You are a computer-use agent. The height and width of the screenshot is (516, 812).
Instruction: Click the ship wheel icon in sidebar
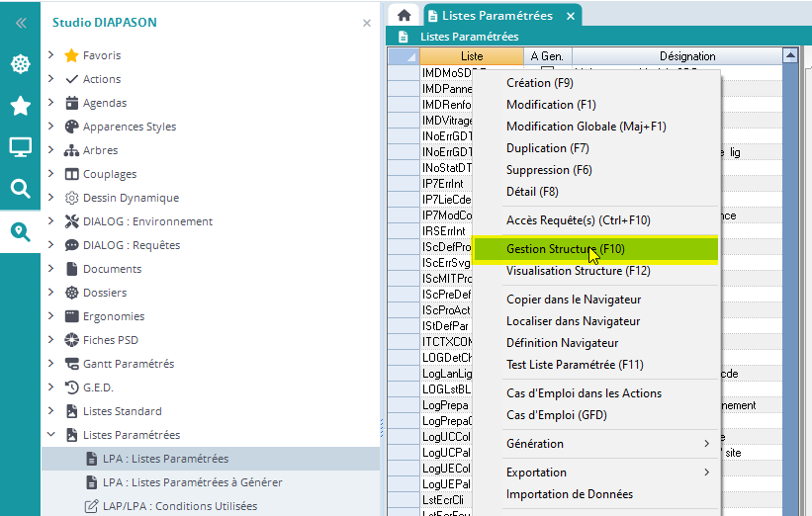[20, 64]
